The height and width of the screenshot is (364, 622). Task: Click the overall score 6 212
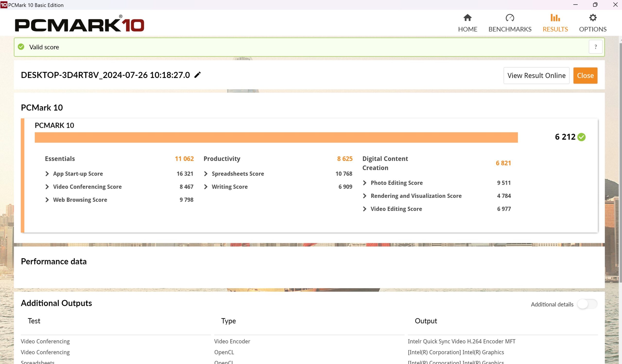[565, 137]
